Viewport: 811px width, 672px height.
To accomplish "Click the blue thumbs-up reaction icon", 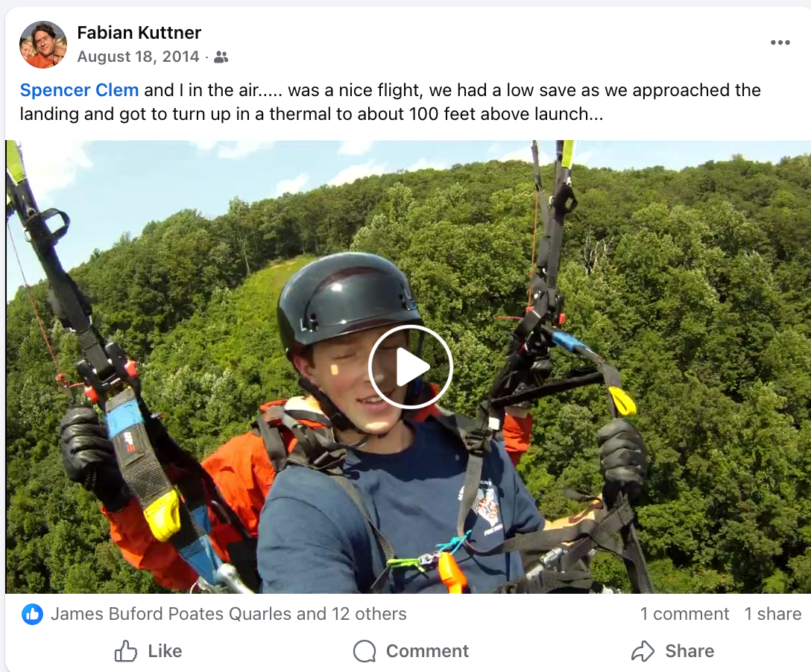I will (32, 614).
